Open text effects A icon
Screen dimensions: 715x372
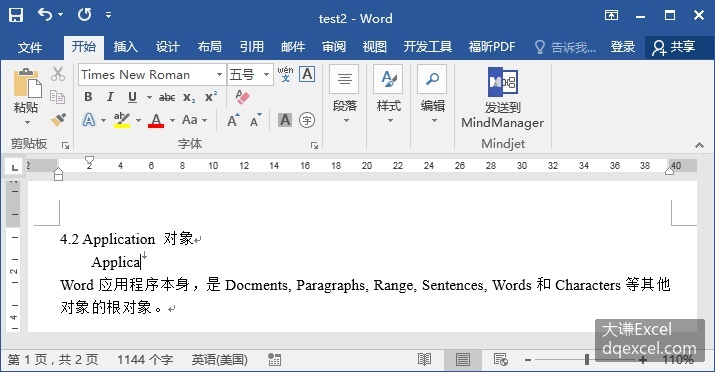point(89,120)
